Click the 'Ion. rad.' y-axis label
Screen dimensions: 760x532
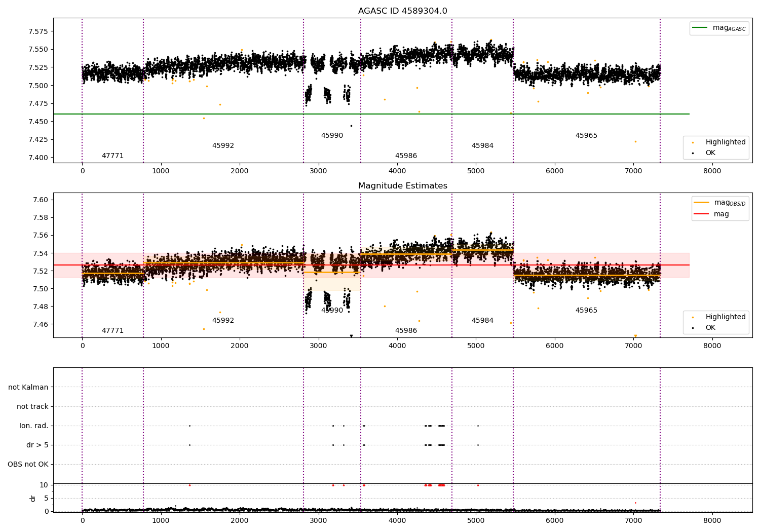point(34,426)
